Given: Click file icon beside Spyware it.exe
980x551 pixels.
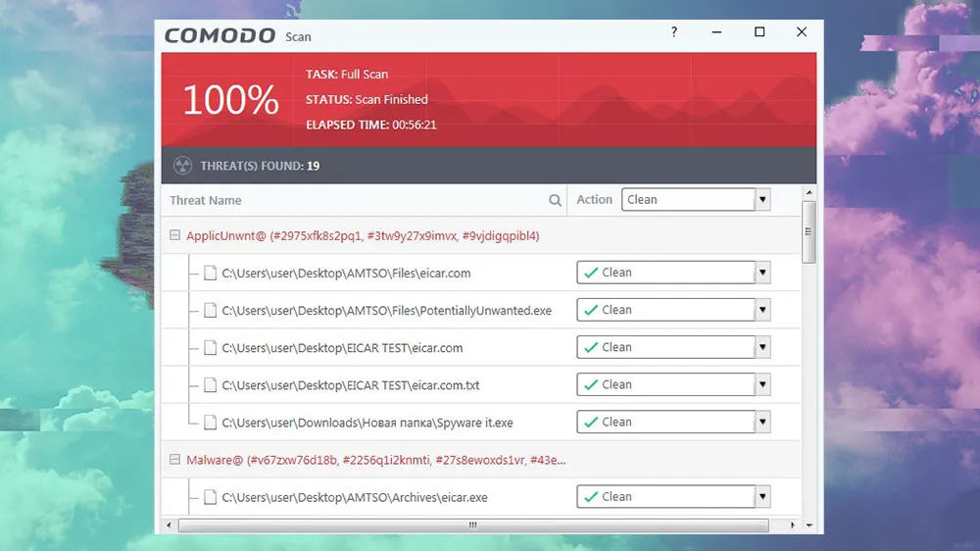Looking at the screenshot, I should tap(210, 423).
